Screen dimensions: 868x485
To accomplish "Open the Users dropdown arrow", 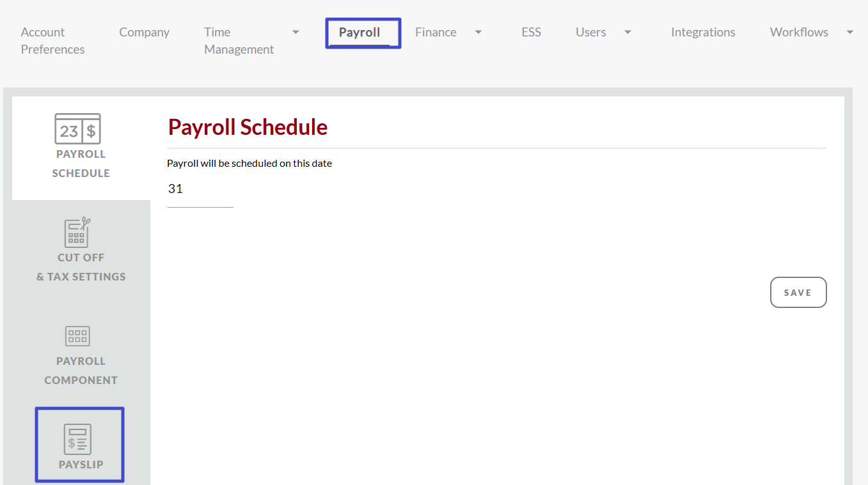I will pyautogui.click(x=627, y=33).
